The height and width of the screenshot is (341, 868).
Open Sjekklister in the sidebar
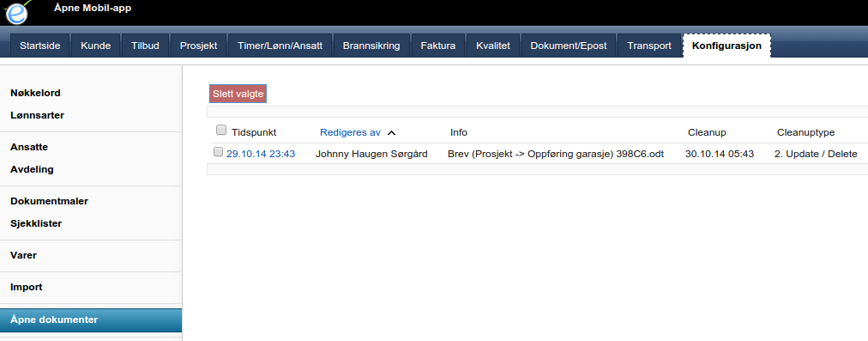point(36,223)
